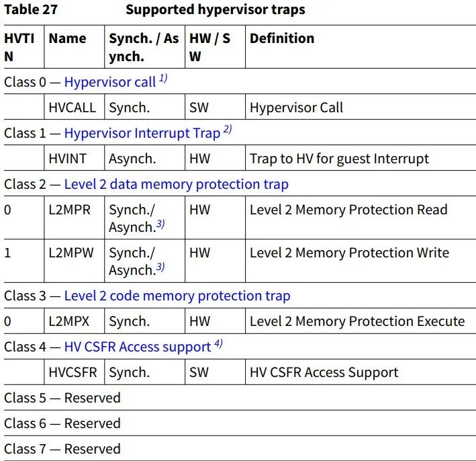
Task: Click footnote 3 in the L2MPW row
Action: pyautogui.click(x=160, y=267)
